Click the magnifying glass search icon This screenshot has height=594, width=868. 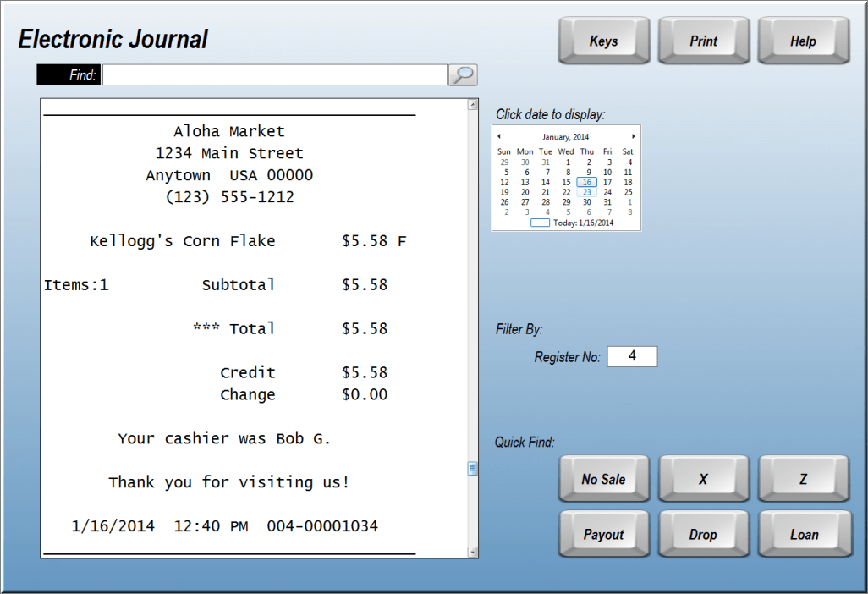[x=462, y=74]
